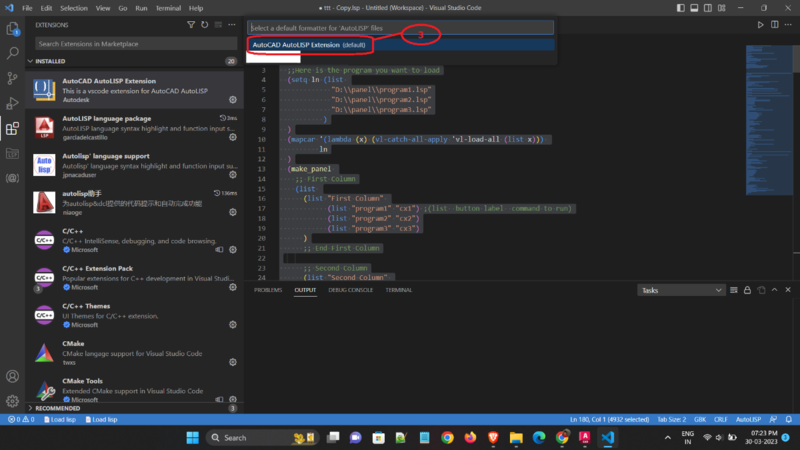Click the Search Extensions in Marketplace field
The image size is (800, 450).
(x=135, y=44)
